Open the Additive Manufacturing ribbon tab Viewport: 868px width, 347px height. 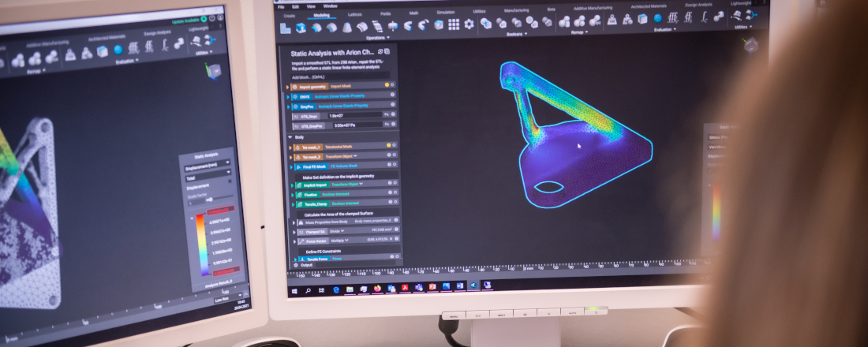(593, 9)
